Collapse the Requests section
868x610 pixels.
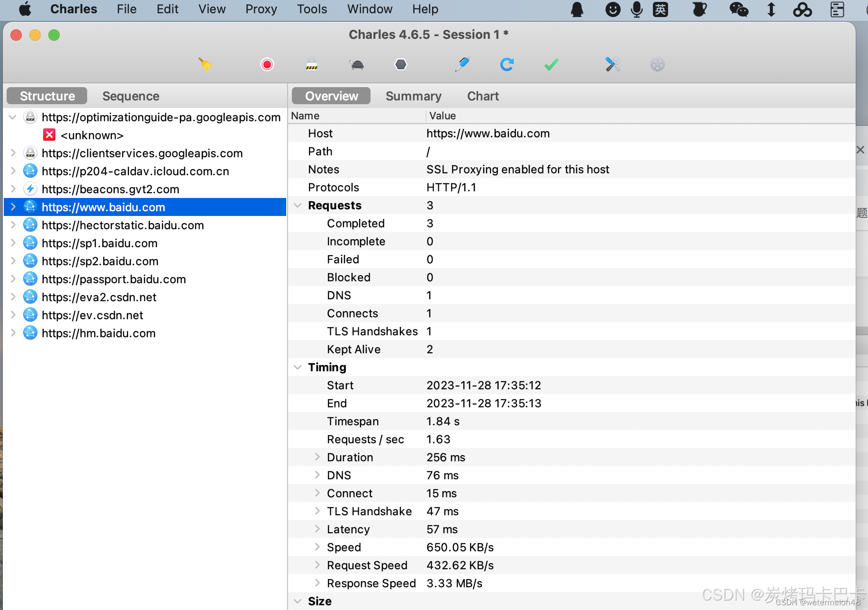point(298,206)
